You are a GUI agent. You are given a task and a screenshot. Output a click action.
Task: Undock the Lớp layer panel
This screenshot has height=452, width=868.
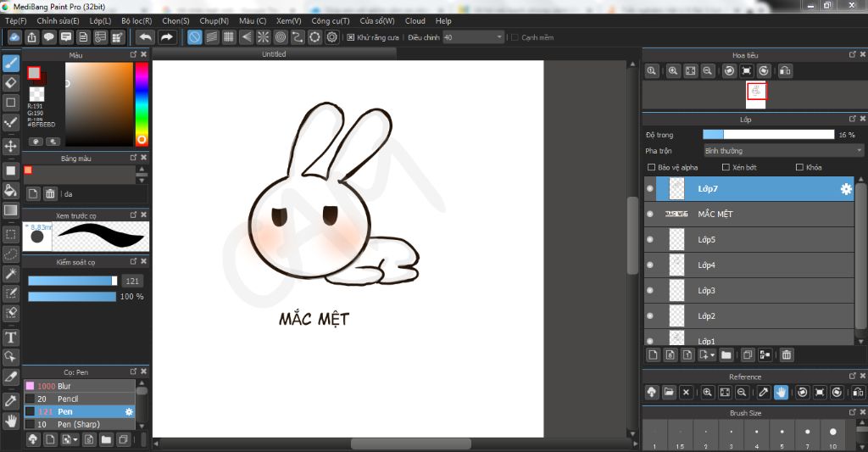(x=853, y=119)
